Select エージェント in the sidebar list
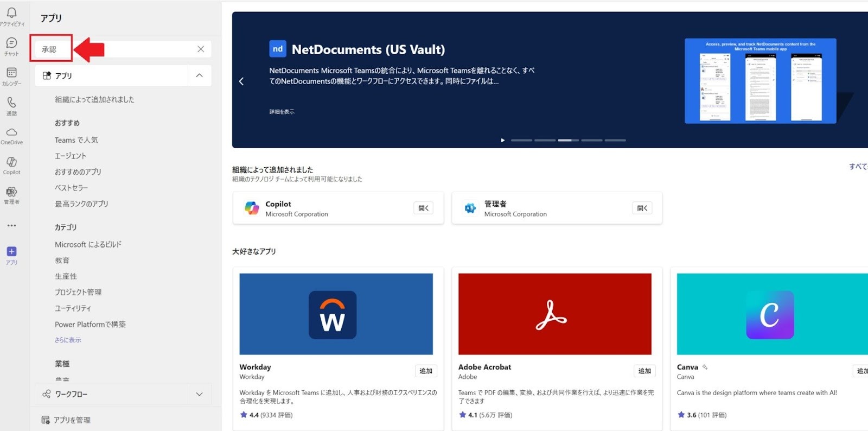The width and height of the screenshot is (868, 431). (71, 156)
